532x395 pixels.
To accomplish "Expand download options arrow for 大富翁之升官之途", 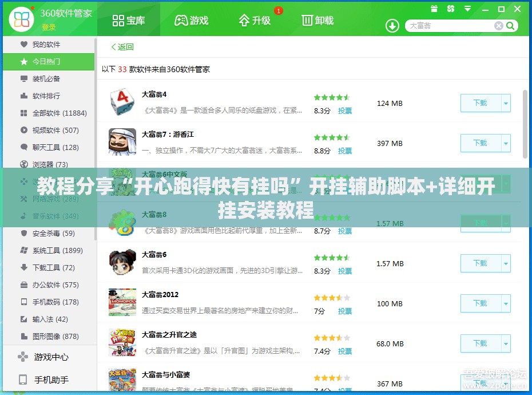I will click(x=506, y=343).
